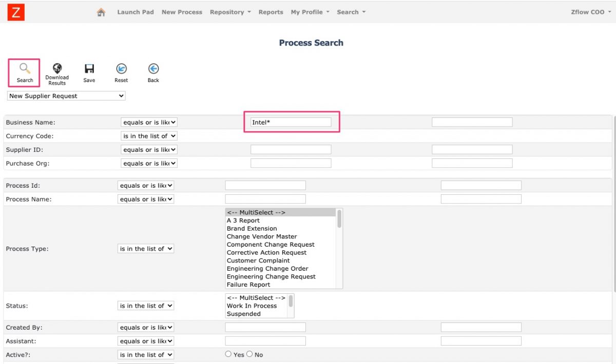The height and width of the screenshot is (364, 616).
Task: Click the Reset icon
Action: pyautogui.click(x=121, y=68)
